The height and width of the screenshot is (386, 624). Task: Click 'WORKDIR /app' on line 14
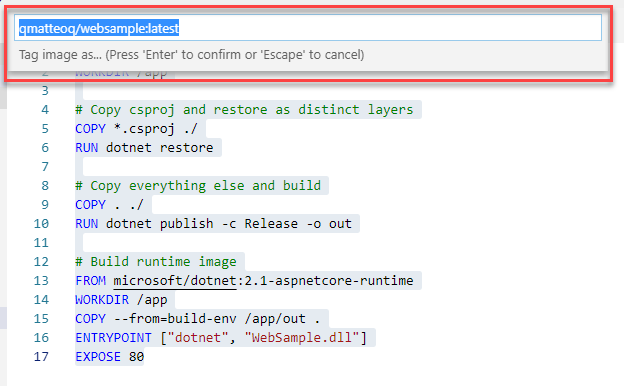[x=121, y=300]
